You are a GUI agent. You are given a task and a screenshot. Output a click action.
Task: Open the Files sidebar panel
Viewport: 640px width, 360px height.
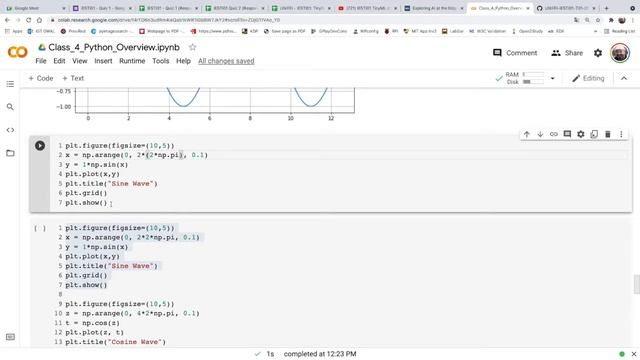click(10, 153)
